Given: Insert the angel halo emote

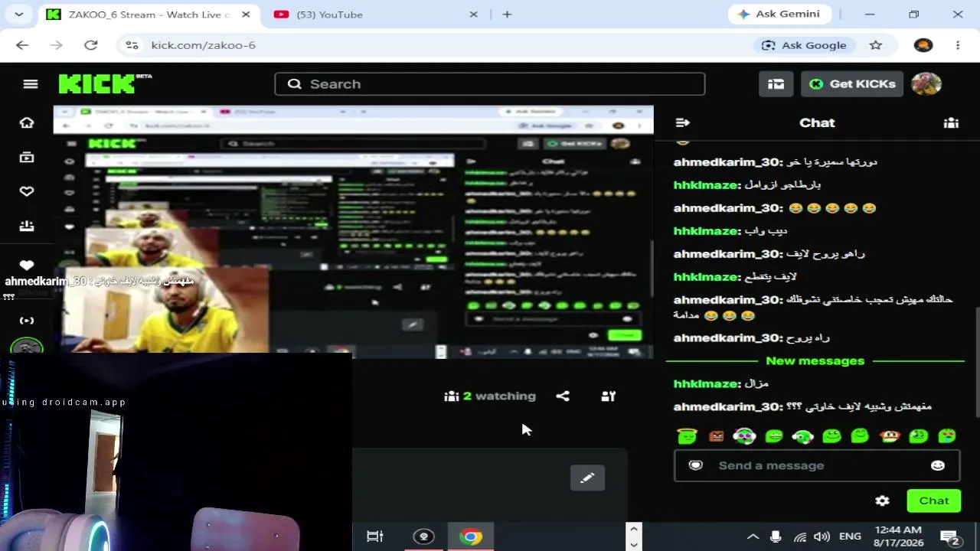Looking at the screenshot, I should point(687,436).
